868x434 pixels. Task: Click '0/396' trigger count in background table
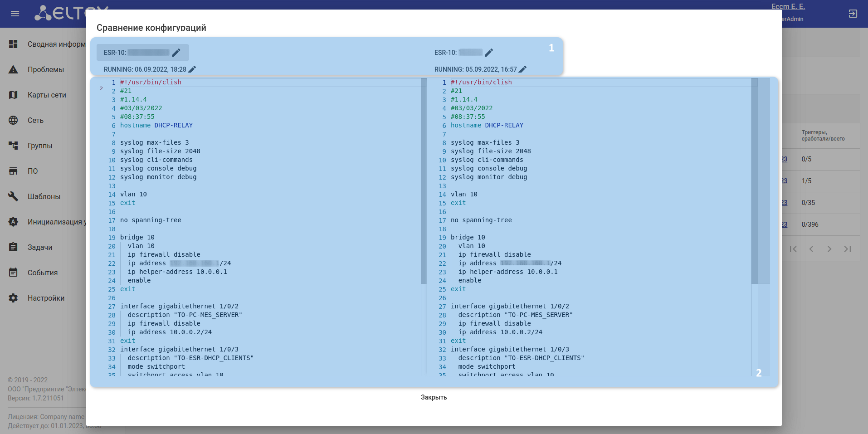810,224
